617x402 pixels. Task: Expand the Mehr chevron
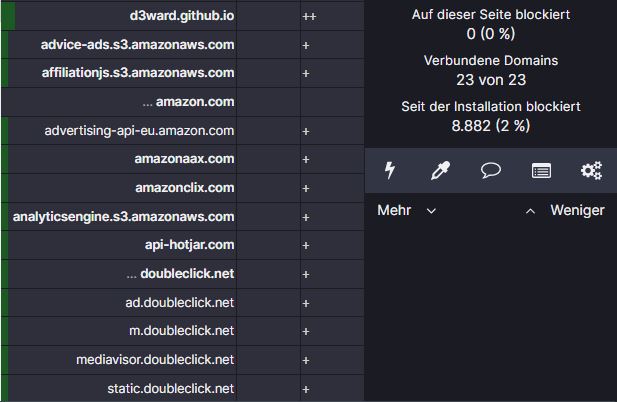coord(431,211)
